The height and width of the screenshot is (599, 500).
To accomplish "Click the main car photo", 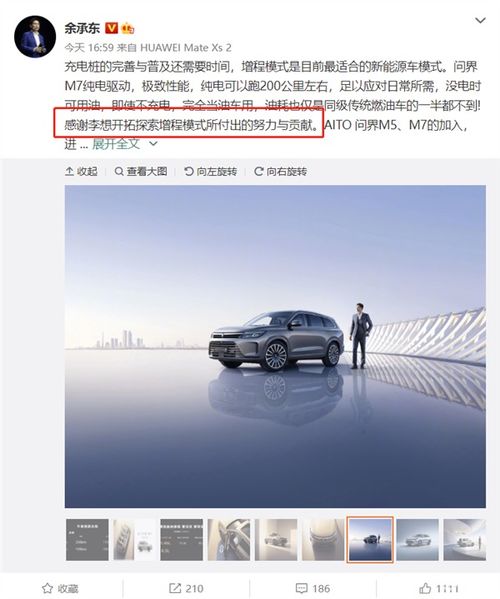I will click(x=275, y=346).
